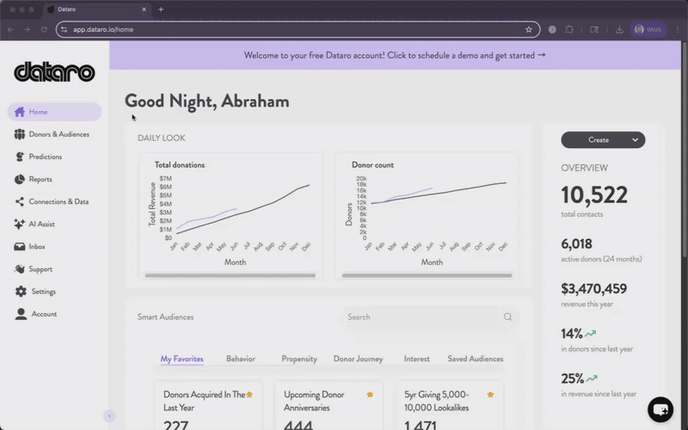This screenshot has width=688, height=430.
Task: Switch to Saved Audiences tab
Action: click(x=475, y=358)
